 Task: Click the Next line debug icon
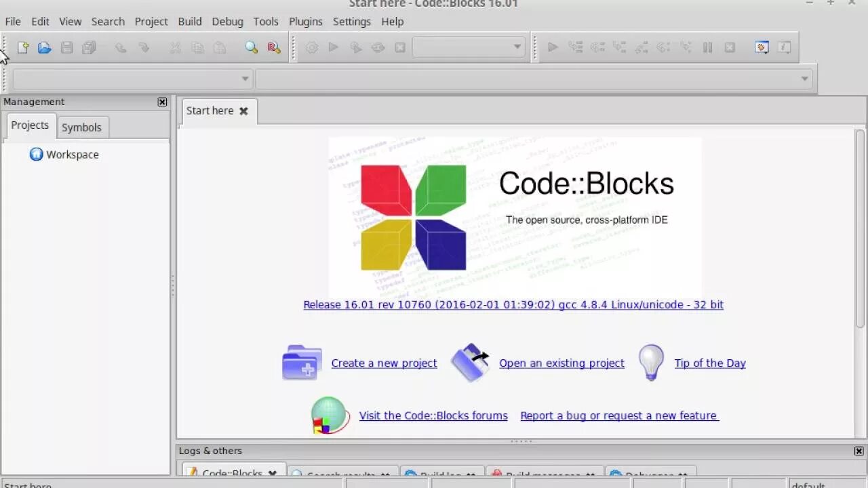tap(597, 47)
